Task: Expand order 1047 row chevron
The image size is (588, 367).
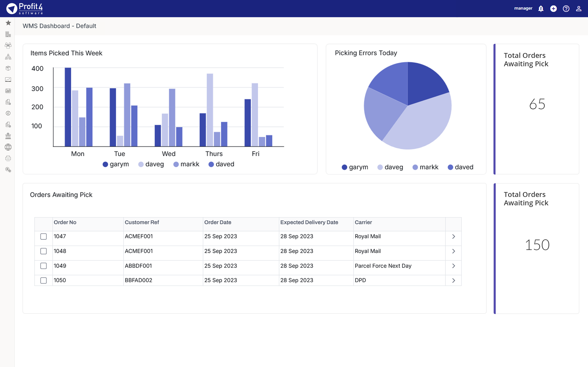Action: point(453,237)
